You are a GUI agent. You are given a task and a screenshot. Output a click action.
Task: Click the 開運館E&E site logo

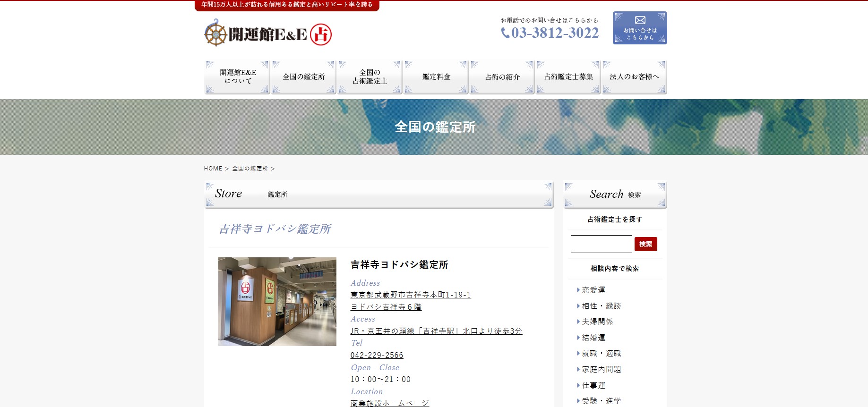coord(268,34)
